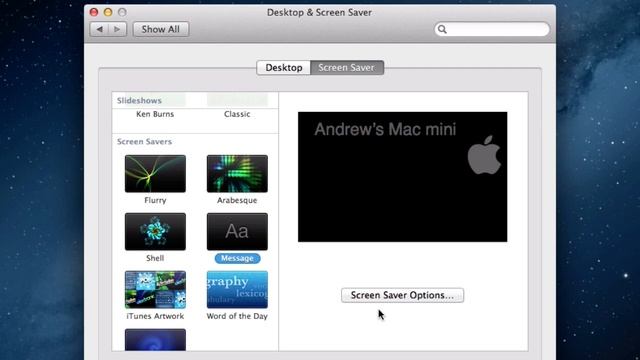Focus the preferences search field
Screen dimensions: 640x360
(x=492, y=29)
